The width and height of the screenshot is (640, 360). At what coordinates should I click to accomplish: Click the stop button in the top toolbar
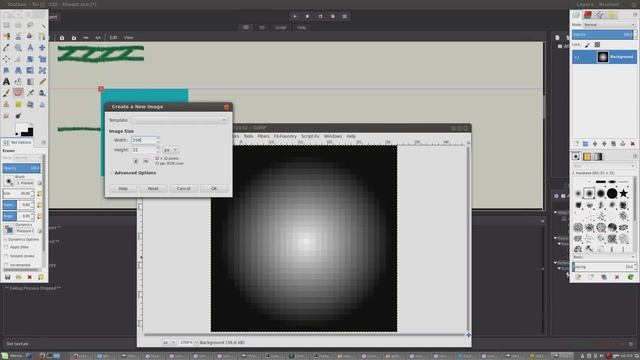point(307,16)
